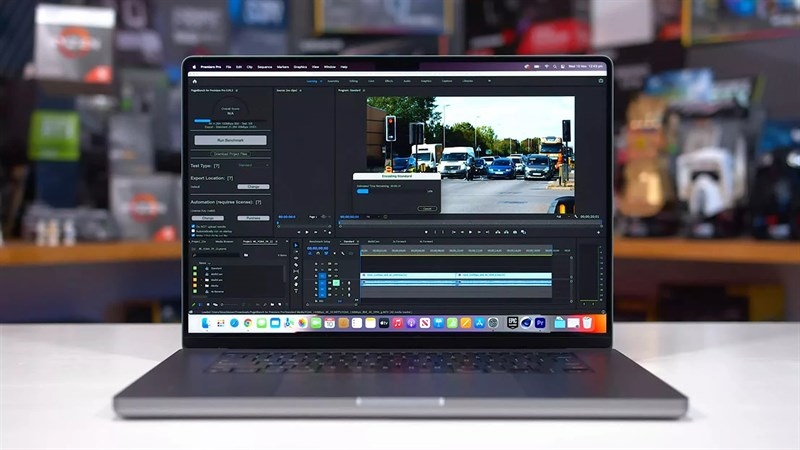Select the Ripple Edit tool
The width and height of the screenshot is (800, 450).
click(x=296, y=258)
